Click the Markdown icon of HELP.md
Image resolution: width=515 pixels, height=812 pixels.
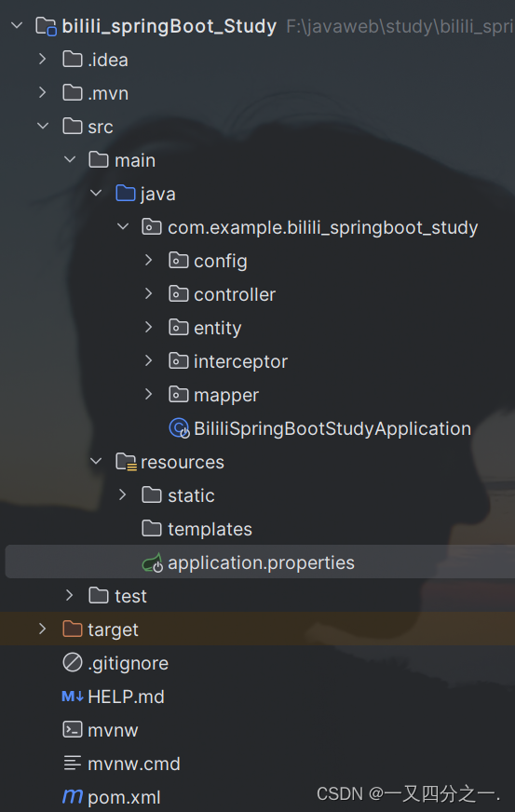coord(73,696)
